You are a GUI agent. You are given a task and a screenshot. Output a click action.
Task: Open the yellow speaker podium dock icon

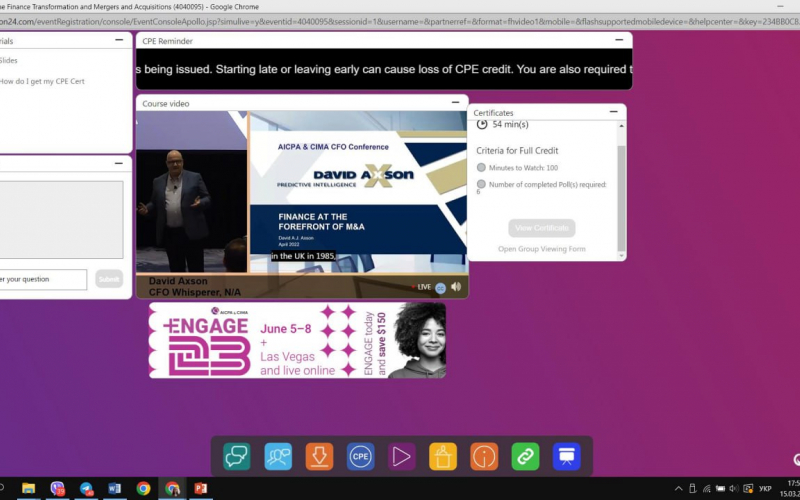443,456
